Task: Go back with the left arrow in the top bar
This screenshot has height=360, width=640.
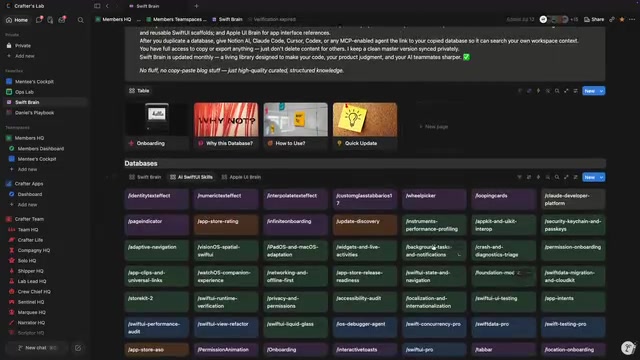Action: coord(107,6)
